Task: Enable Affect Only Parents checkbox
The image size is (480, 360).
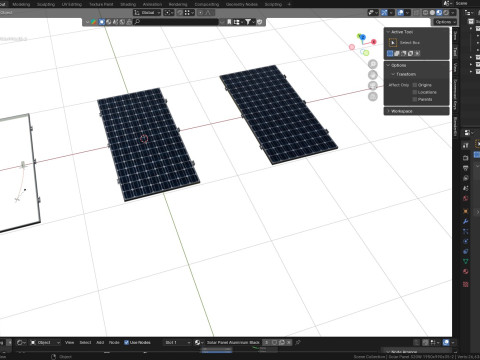Action: click(x=415, y=99)
